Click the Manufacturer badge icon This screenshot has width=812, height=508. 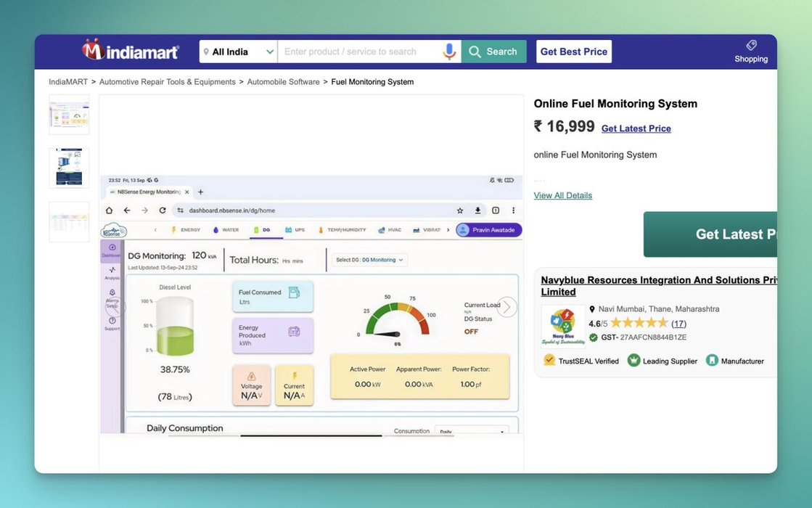(x=712, y=361)
